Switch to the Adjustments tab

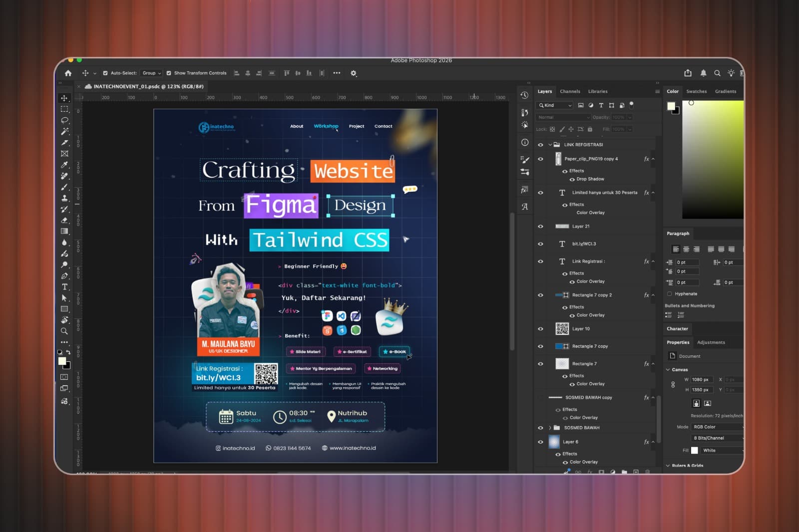[x=711, y=342]
